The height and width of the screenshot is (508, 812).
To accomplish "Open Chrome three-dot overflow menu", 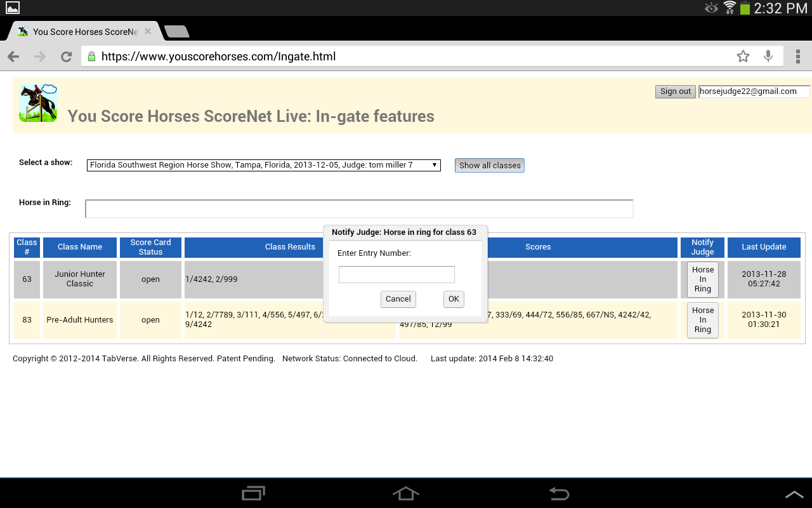I will point(797,57).
